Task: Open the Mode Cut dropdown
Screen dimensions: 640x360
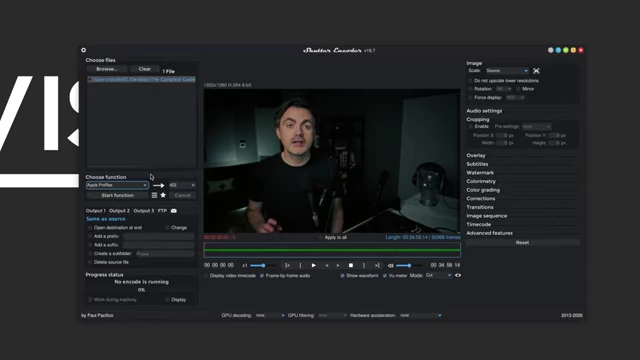Action: point(438,276)
